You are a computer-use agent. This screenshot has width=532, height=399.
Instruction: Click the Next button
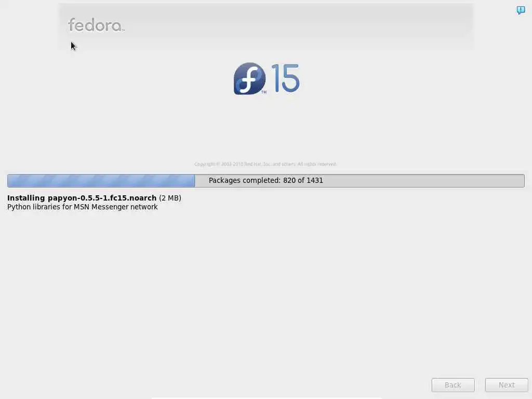pyautogui.click(x=507, y=385)
